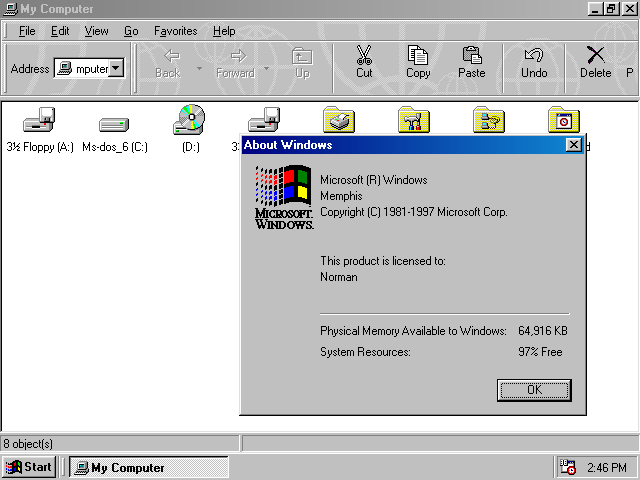Expand the Address bar dropdown arrow
The image size is (640, 480).
pyautogui.click(x=115, y=68)
